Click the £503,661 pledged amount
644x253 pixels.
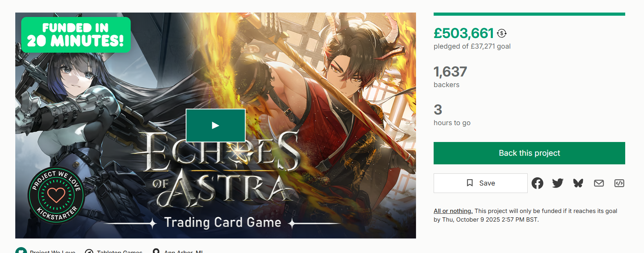[463, 33]
